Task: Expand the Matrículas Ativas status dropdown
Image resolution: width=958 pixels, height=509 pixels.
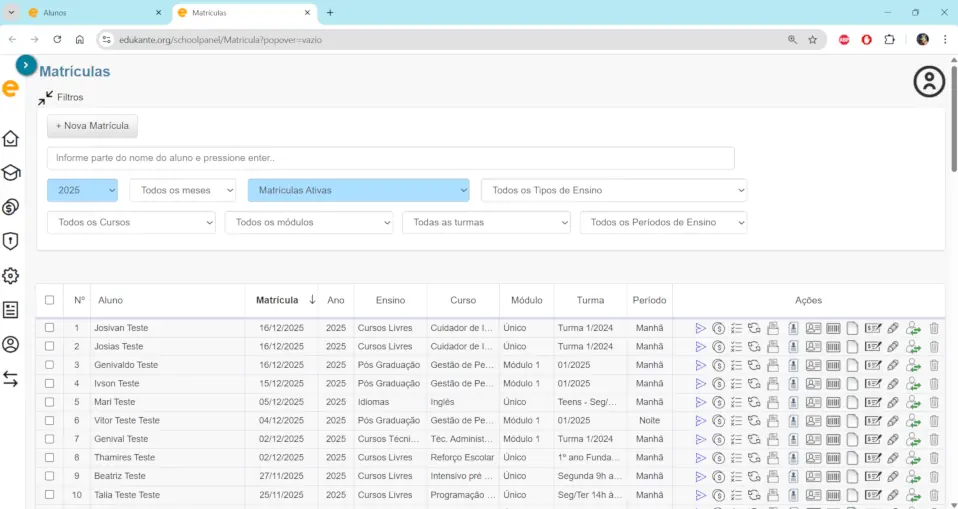Action: [x=358, y=190]
